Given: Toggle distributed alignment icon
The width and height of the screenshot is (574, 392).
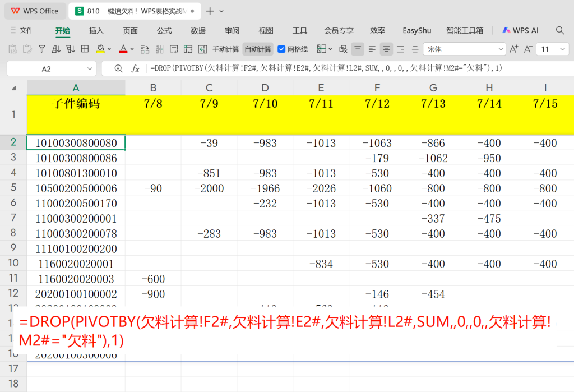Looking at the screenshot, I should point(415,49).
